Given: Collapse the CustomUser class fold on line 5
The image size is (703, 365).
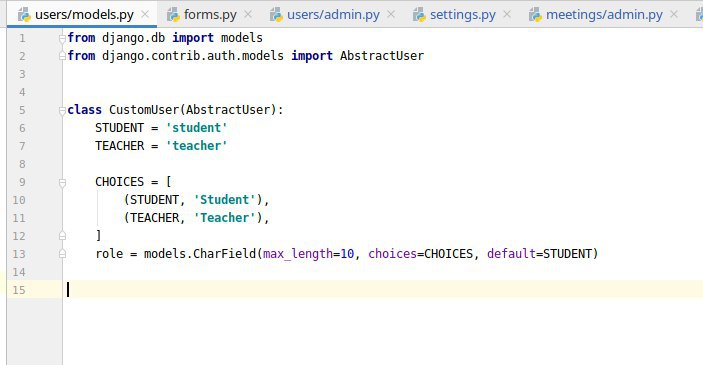Looking at the screenshot, I should click(x=62, y=110).
